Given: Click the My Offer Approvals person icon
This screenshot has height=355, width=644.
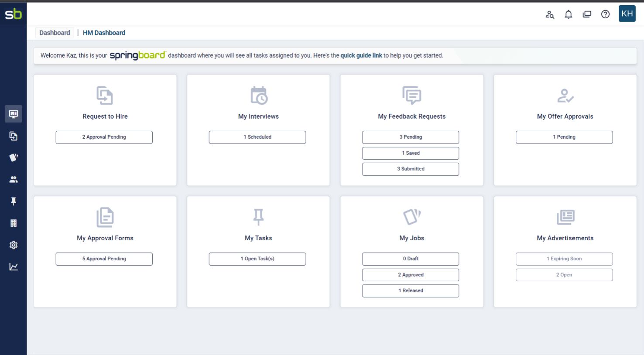Looking at the screenshot, I should click(565, 96).
